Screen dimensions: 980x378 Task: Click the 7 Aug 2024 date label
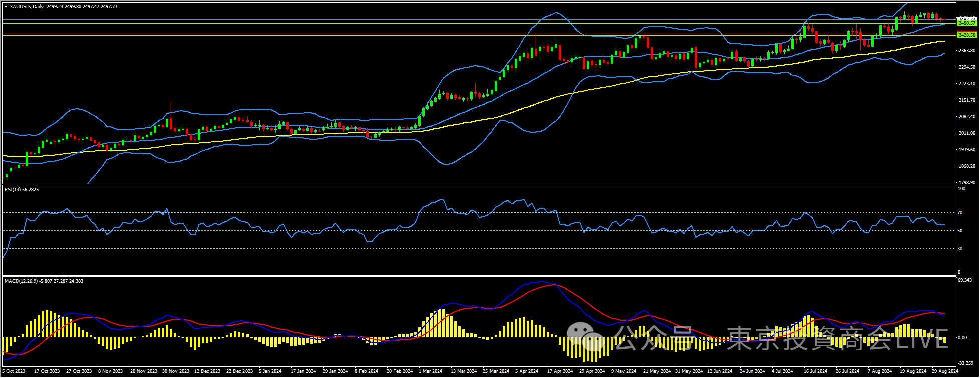[880, 371]
